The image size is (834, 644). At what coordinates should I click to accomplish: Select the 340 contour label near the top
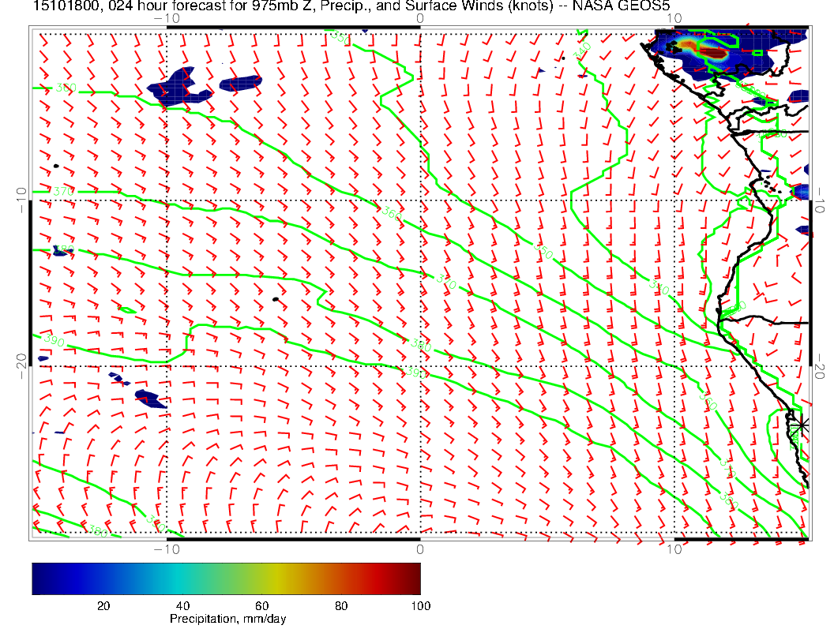583,49
